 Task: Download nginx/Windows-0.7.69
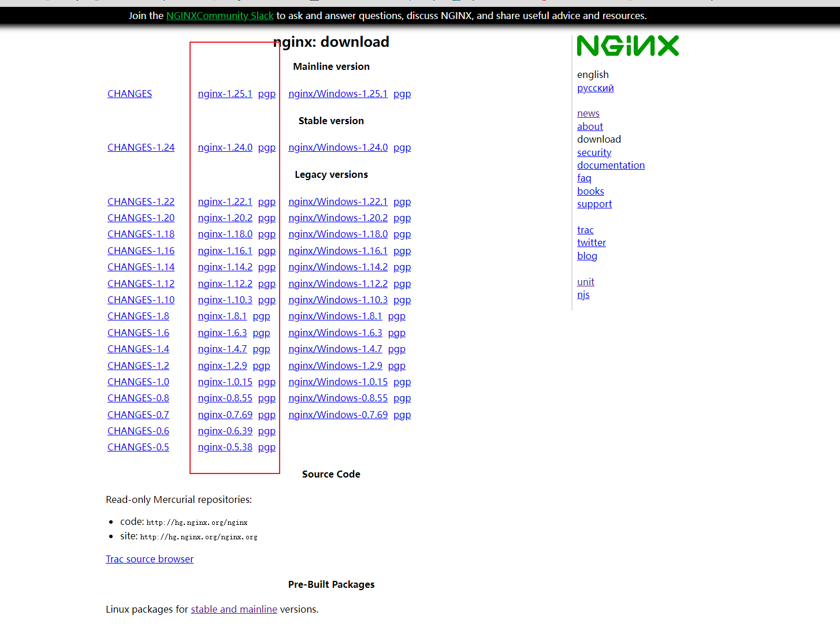(338, 415)
